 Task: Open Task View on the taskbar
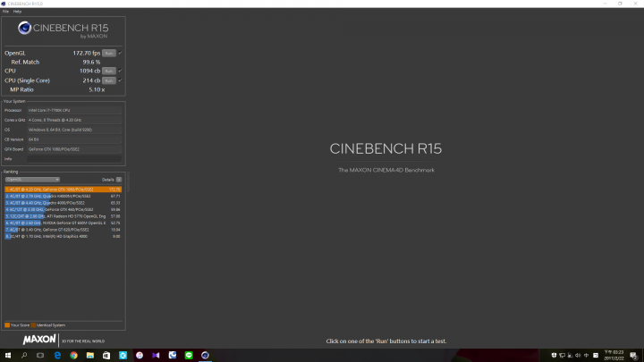tap(40, 356)
